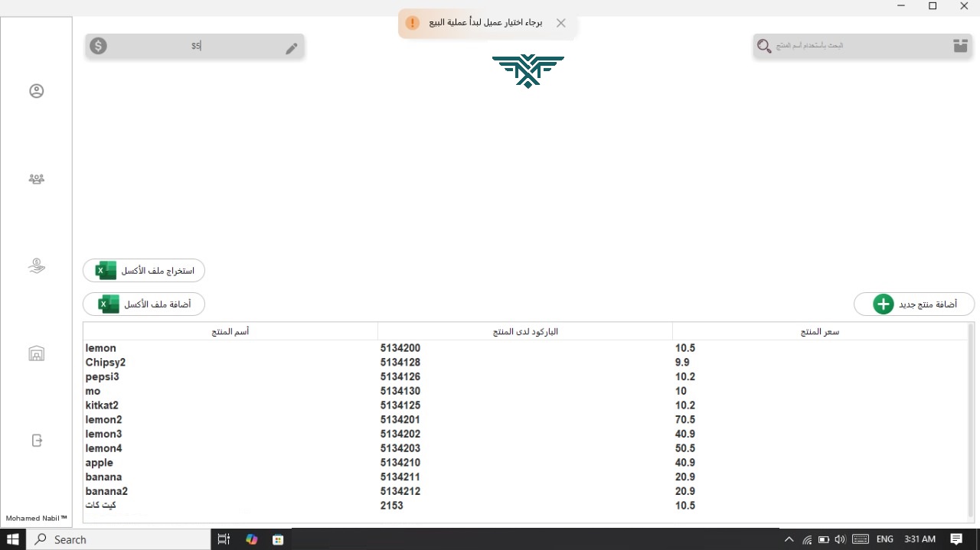The width and height of the screenshot is (980, 550).
Task: Open the volume speaker tray icon
Action: (x=841, y=539)
